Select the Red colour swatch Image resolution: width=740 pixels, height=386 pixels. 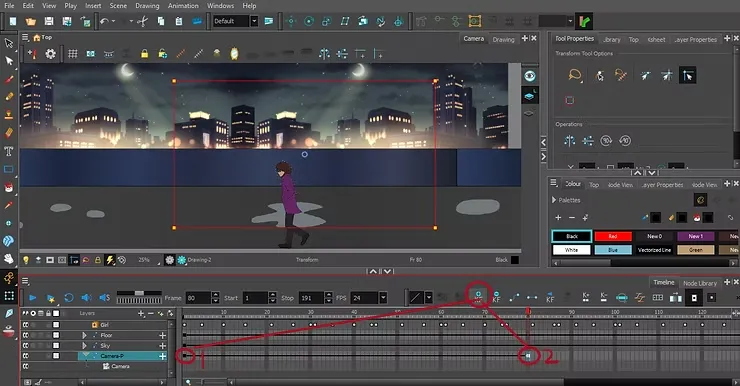click(x=613, y=236)
